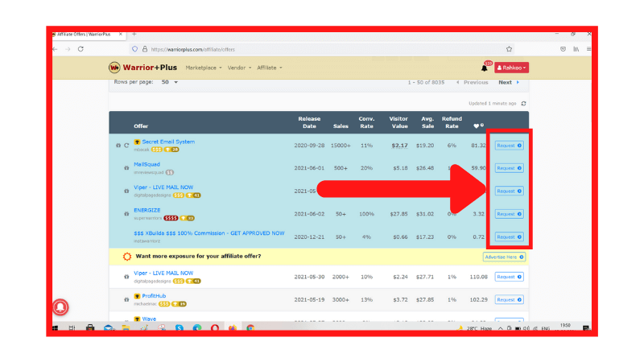
Task: Open Google Chrome from the taskbar
Action: point(250,327)
